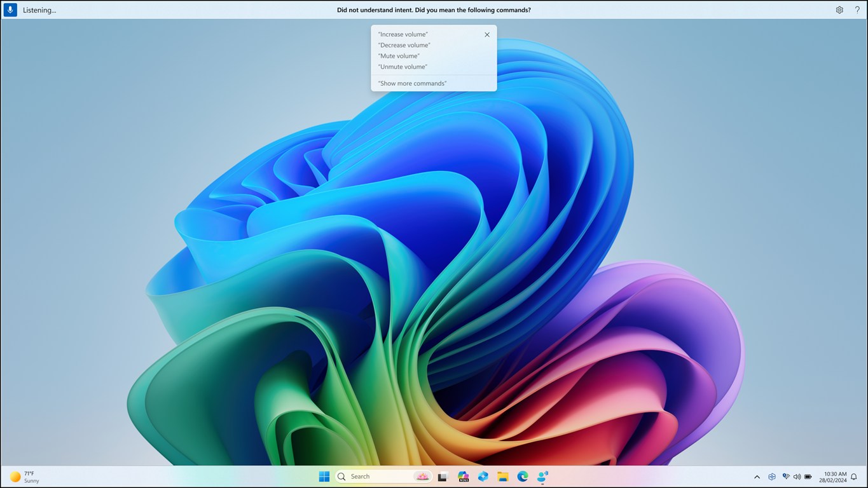The image size is (868, 488).
Task: Open the voice access taskbar app
Action: 542,477
